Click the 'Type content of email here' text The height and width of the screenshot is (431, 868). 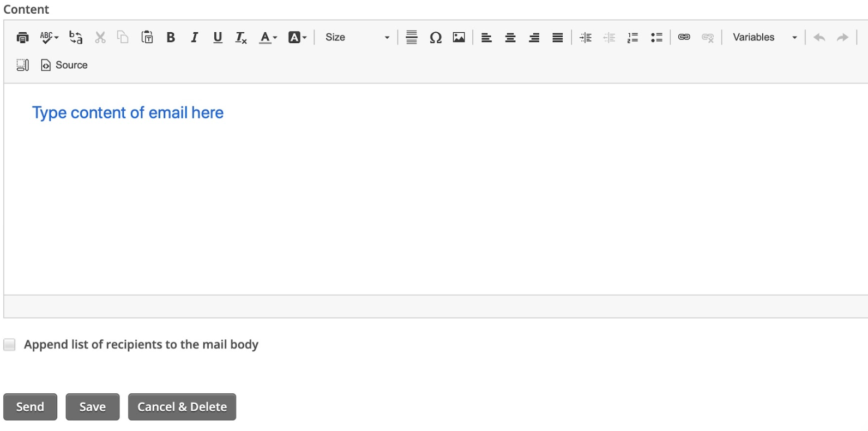128,113
